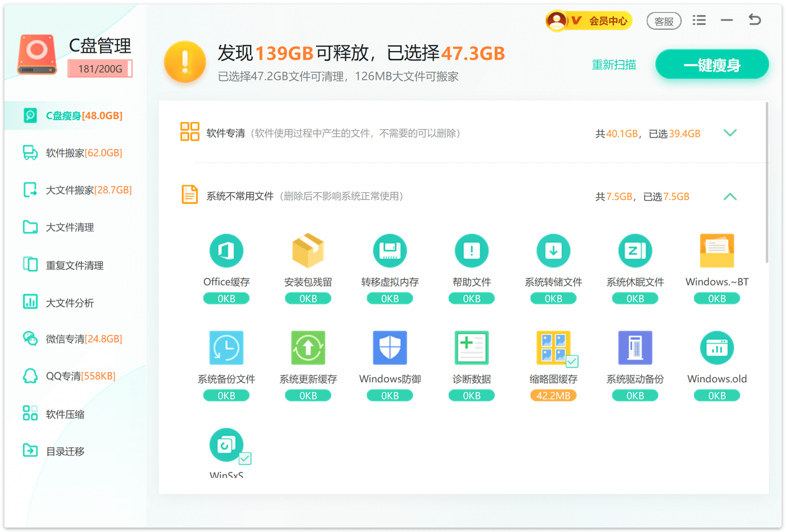Screen dimensions: 786x532
Task: Select the Windows.old icon
Action: click(x=717, y=348)
